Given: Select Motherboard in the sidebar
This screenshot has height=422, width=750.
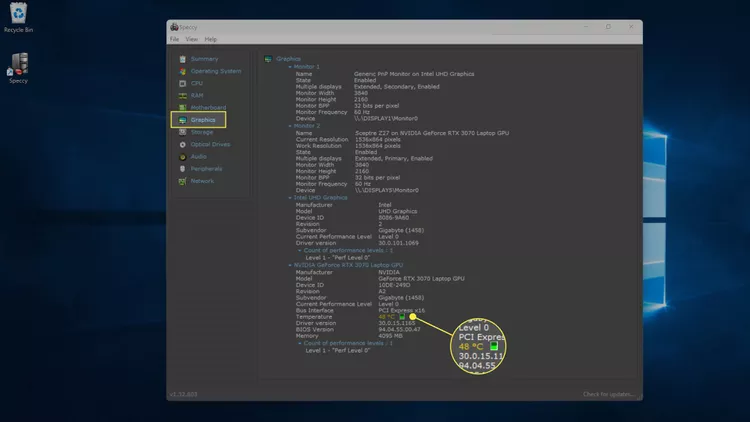Looking at the screenshot, I should tap(208, 107).
